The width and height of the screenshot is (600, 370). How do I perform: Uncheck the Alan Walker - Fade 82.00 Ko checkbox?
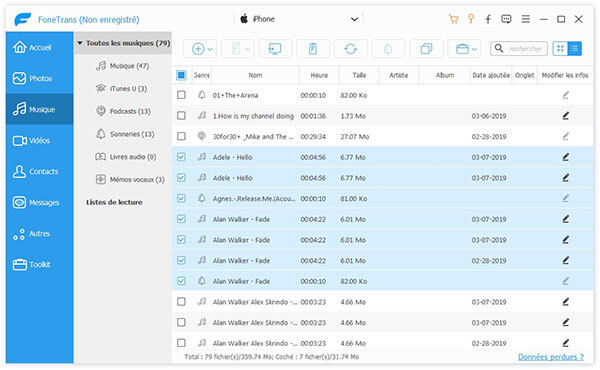(x=181, y=281)
